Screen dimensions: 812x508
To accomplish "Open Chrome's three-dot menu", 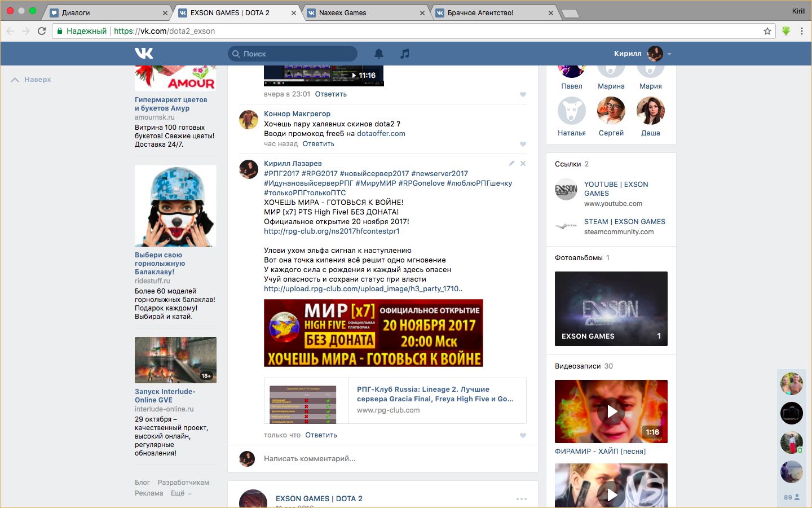I will tap(802, 31).
